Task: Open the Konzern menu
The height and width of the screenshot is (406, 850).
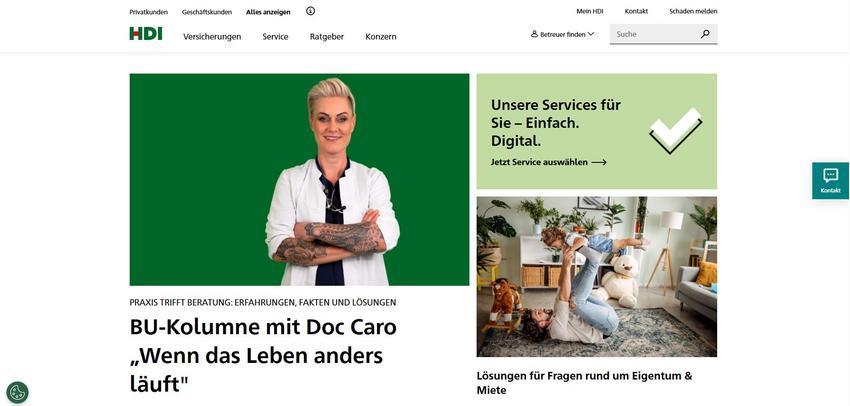Action: (x=381, y=37)
